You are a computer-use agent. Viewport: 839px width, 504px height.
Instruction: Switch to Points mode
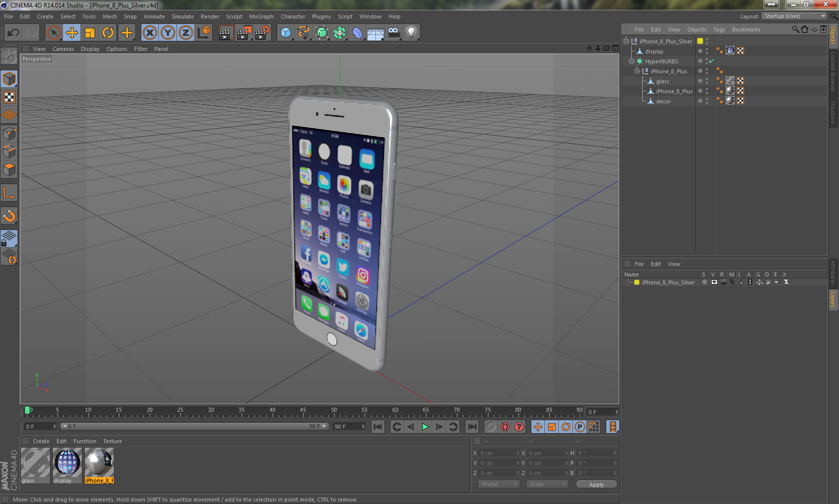(x=9, y=134)
